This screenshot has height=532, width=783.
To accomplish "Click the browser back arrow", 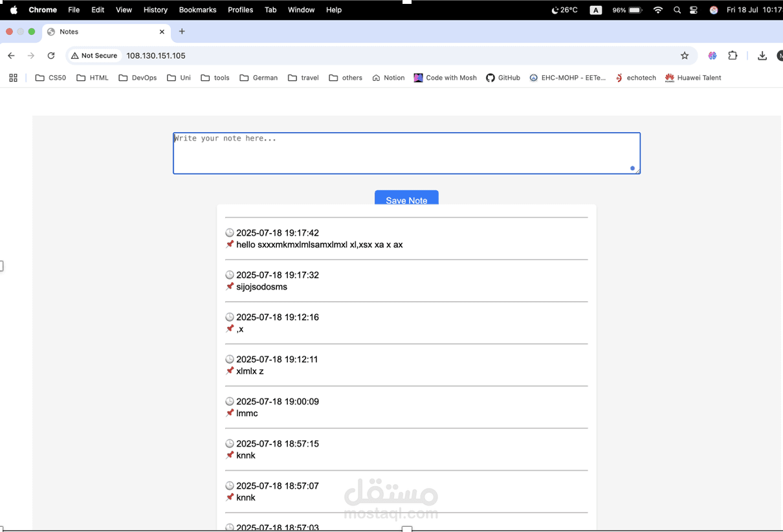I will click(11, 56).
